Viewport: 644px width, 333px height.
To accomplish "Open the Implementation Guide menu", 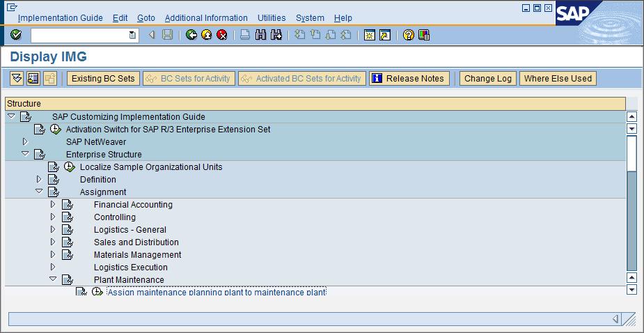I will (61, 18).
